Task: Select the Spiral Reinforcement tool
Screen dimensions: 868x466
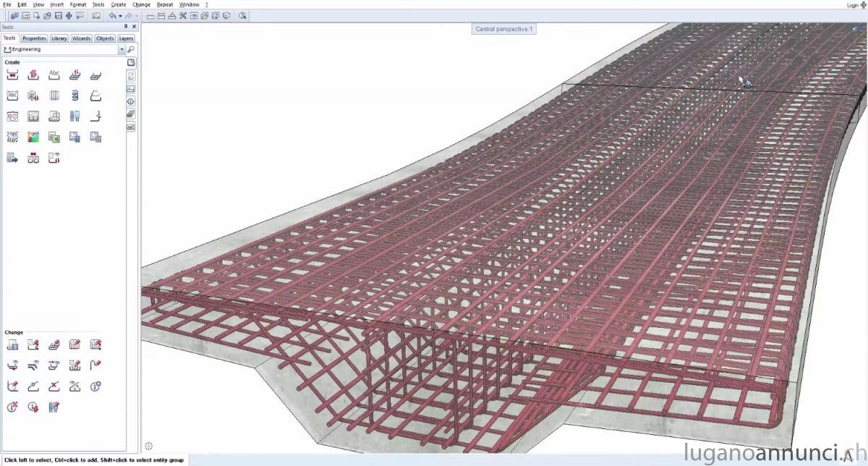Action: 75,96
